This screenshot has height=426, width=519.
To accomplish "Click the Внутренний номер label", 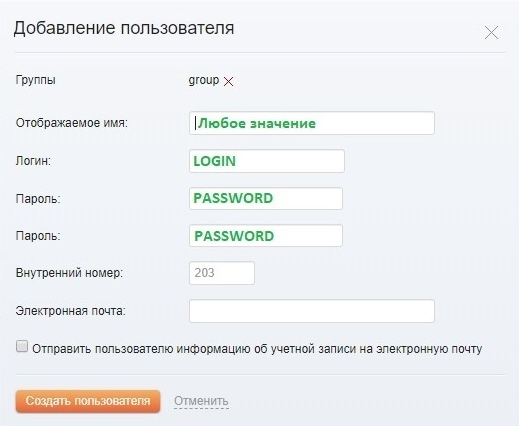I will 69,273.
